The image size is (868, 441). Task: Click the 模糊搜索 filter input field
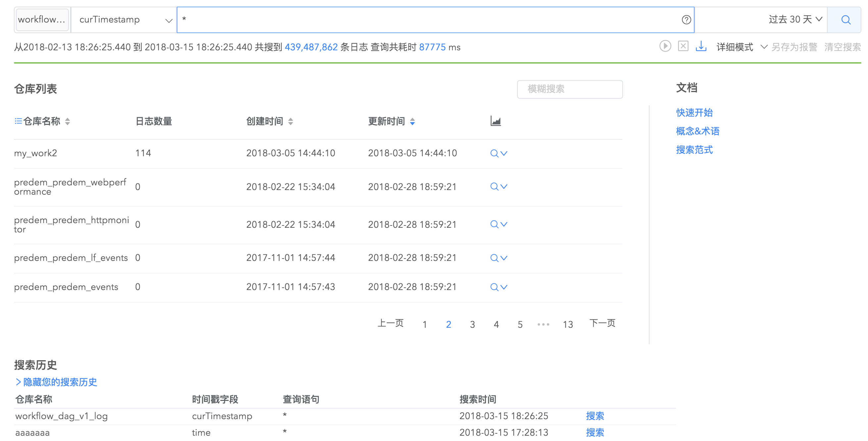(x=569, y=89)
